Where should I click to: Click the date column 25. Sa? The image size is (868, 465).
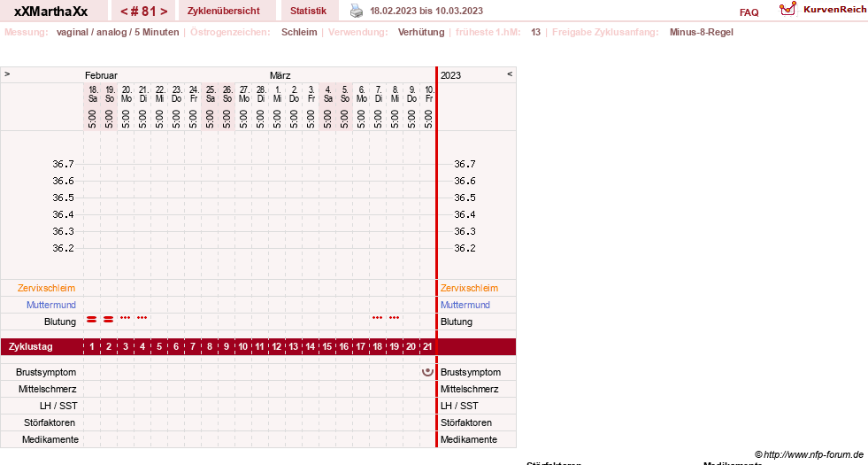coord(210,94)
